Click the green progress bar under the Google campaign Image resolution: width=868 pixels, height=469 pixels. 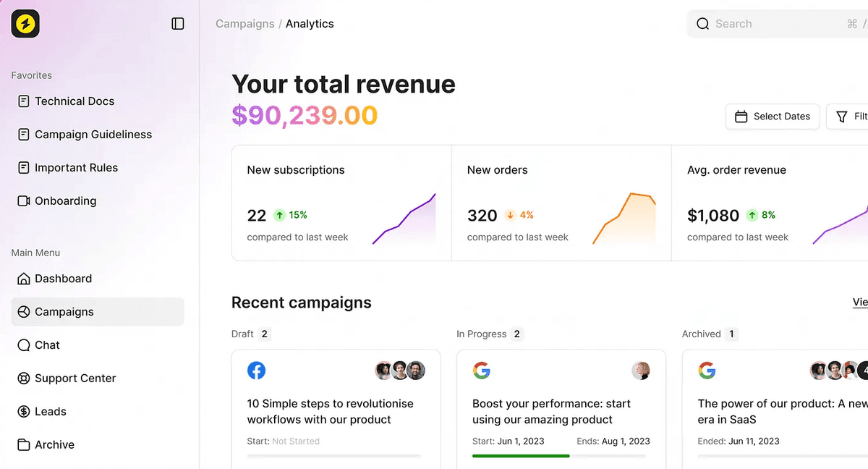521,456
